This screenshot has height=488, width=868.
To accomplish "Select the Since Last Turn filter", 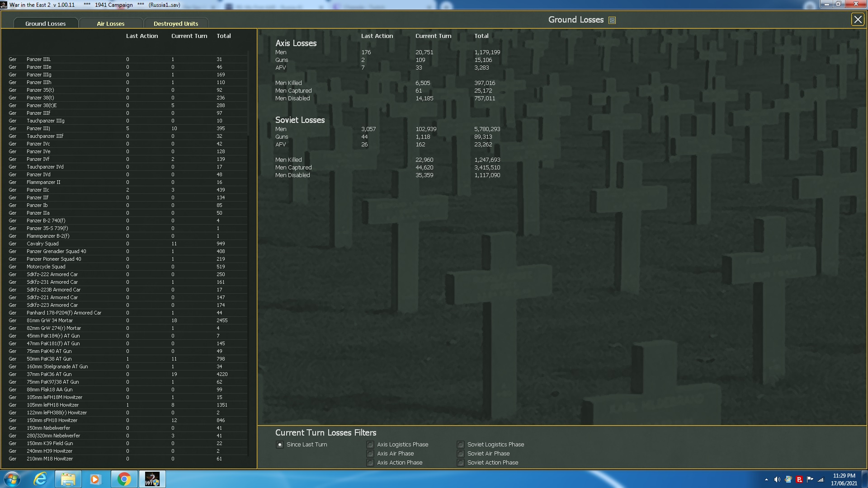I will coord(280,445).
